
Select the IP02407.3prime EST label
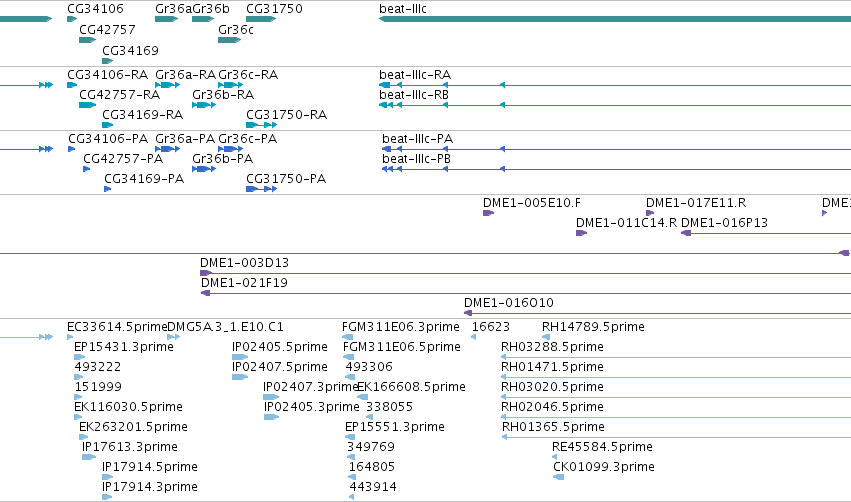[x=310, y=387]
